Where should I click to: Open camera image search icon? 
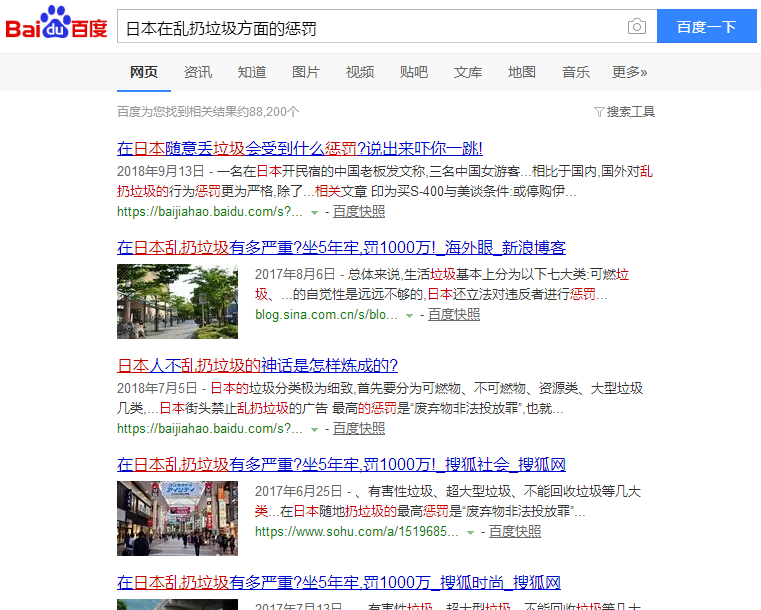tap(636, 26)
